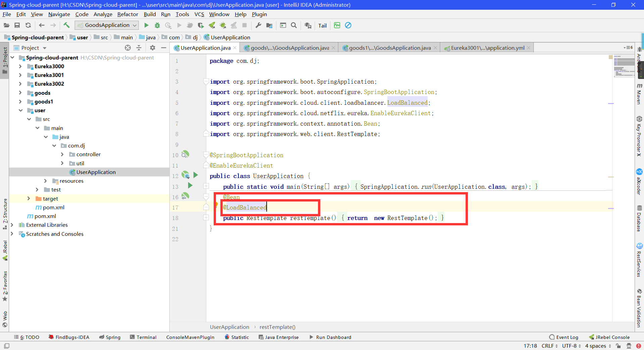
Task: Click the Forward navigation arrow
Action: [x=53, y=25]
